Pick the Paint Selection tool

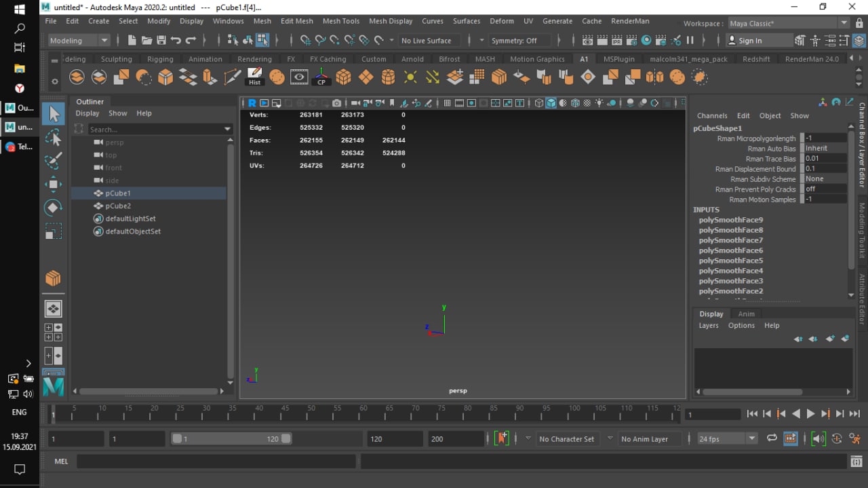coord(54,161)
